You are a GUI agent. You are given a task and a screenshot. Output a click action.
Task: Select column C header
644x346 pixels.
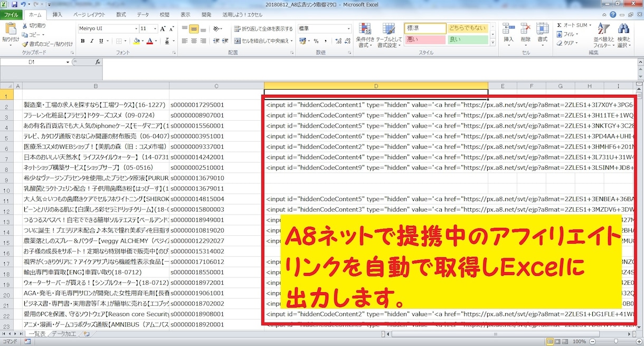tap(216, 86)
